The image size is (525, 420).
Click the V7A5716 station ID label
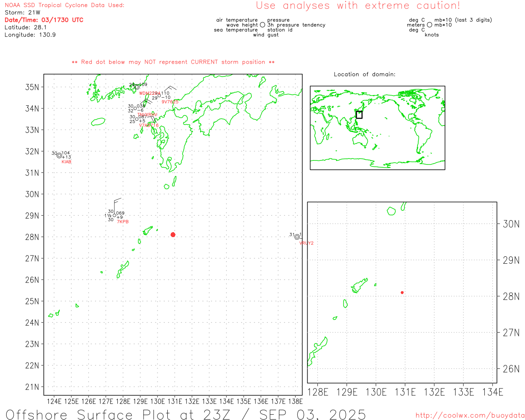[x=148, y=126]
